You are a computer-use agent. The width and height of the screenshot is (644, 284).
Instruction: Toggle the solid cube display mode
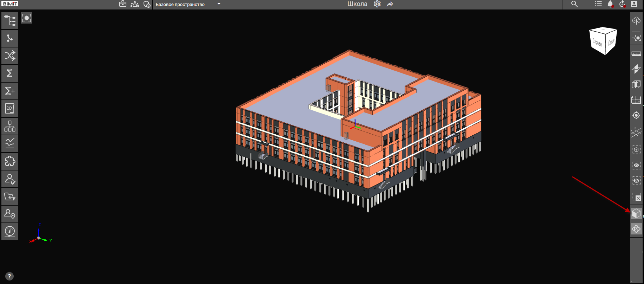tap(636, 213)
